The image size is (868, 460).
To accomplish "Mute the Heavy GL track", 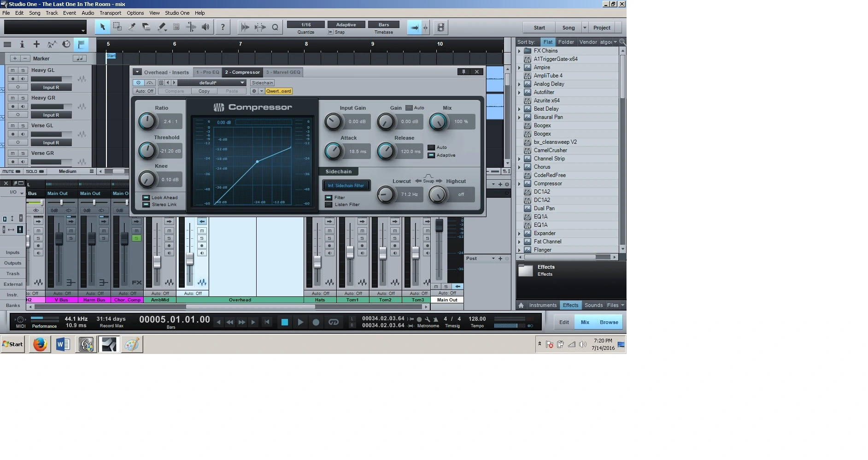I will click(12, 70).
